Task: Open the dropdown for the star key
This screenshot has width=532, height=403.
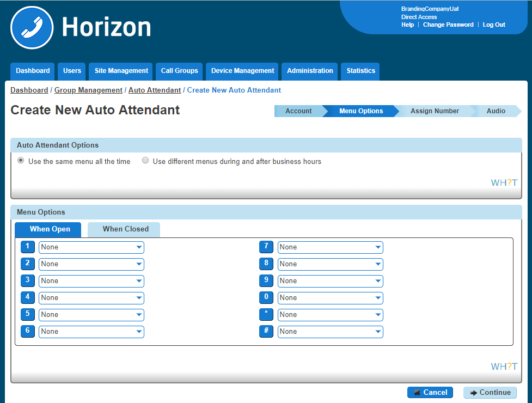Action: click(x=330, y=315)
